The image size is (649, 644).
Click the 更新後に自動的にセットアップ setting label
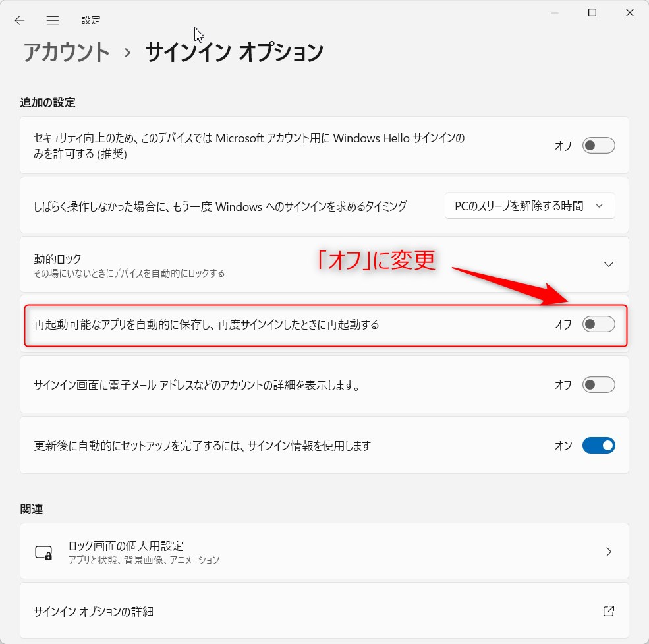coord(202,446)
